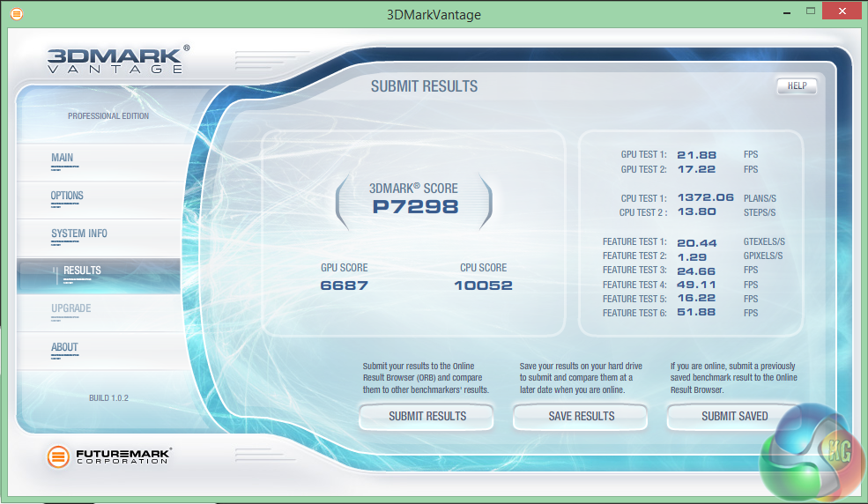
Task: Click the CPU SCORE label
Action: 483,268
